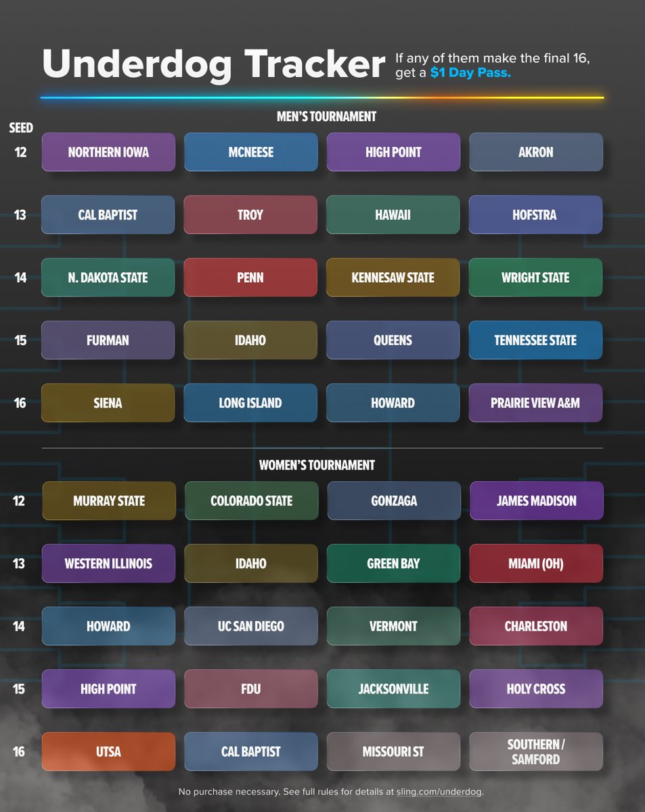
Task: Select Howard in the women's 14 seed row
Action: [x=109, y=626]
